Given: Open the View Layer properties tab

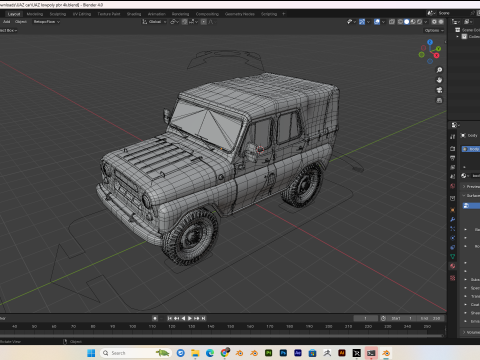Looking at the screenshot, I should pos(453,167).
